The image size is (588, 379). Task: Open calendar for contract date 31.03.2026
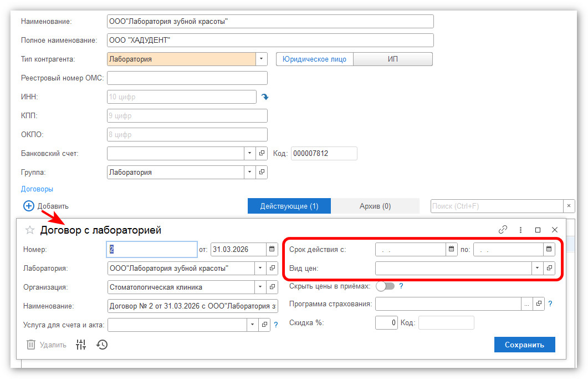click(x=272, y=250)
